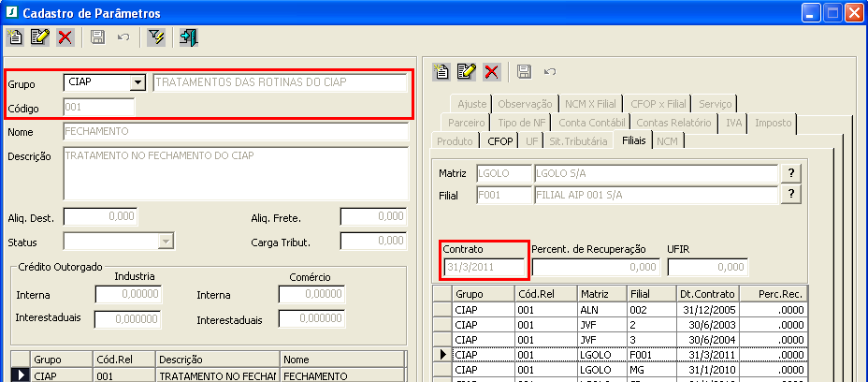This screenshot has width=868, height=382.
Task: Click the Percent. de Recuperação field
Action: click(596, 267)
